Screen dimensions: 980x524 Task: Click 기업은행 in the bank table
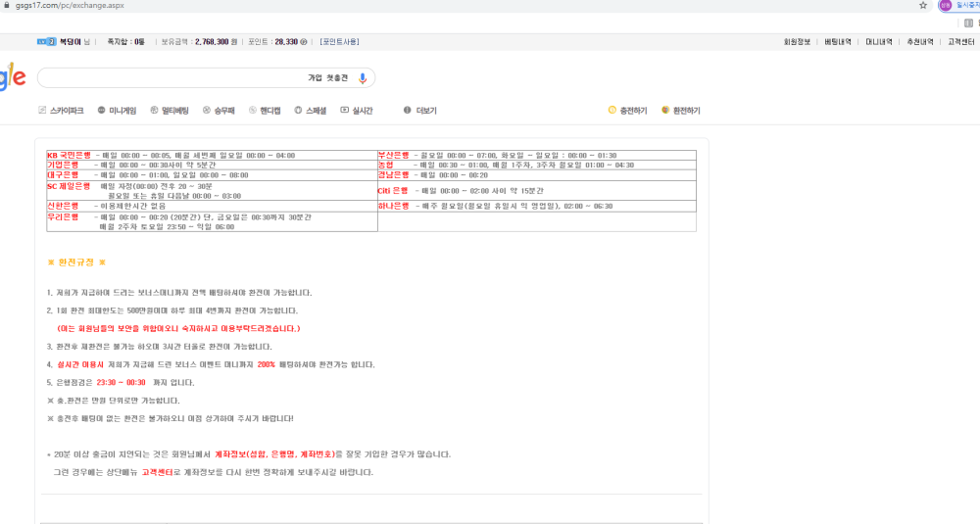coord(63,165)
